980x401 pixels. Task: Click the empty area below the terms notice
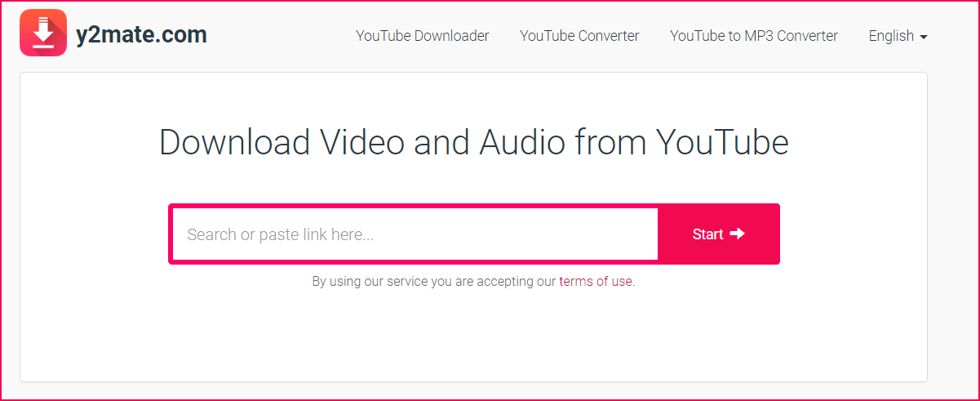473,335
